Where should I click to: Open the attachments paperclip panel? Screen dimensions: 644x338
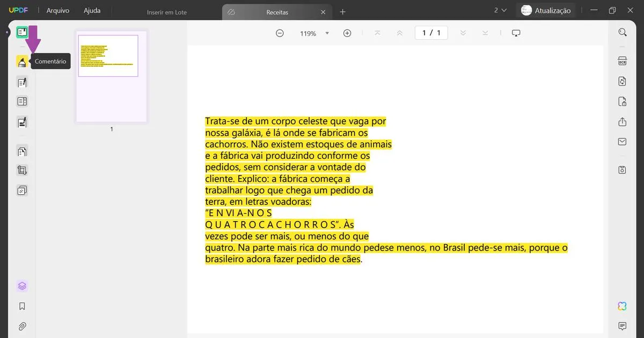tap(21, 326)
